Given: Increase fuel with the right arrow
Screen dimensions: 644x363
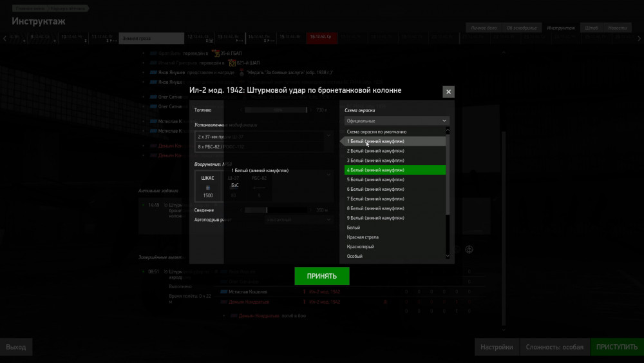Looking at the screenshot, I should click(311, 110).
